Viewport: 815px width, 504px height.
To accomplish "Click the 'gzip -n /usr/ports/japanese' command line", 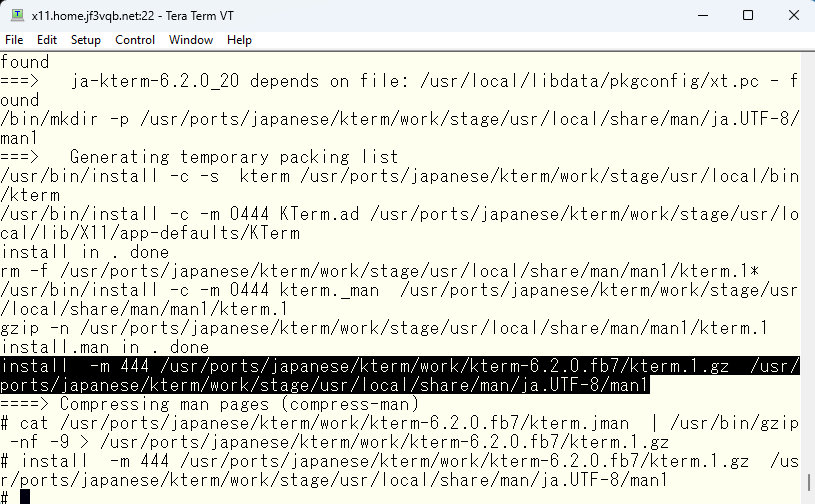I will point(384,328).
